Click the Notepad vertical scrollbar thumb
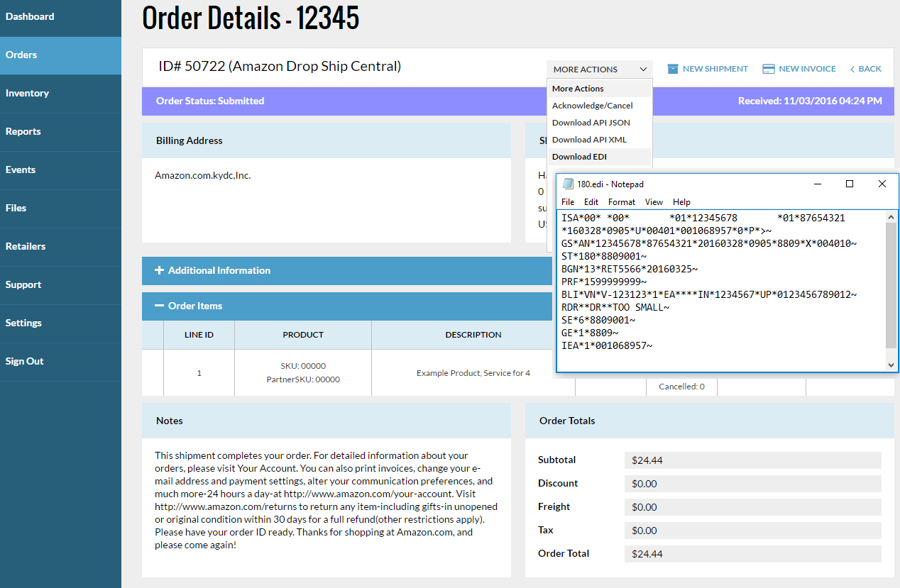Screen dimensions: 900x588 892,284
